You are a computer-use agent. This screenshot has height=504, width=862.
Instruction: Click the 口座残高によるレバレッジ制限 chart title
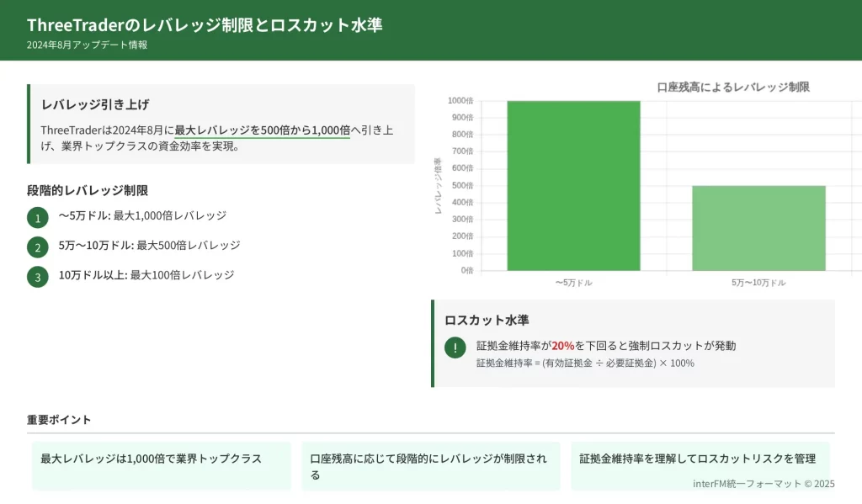pyautogui.click(x=732, y=87)
